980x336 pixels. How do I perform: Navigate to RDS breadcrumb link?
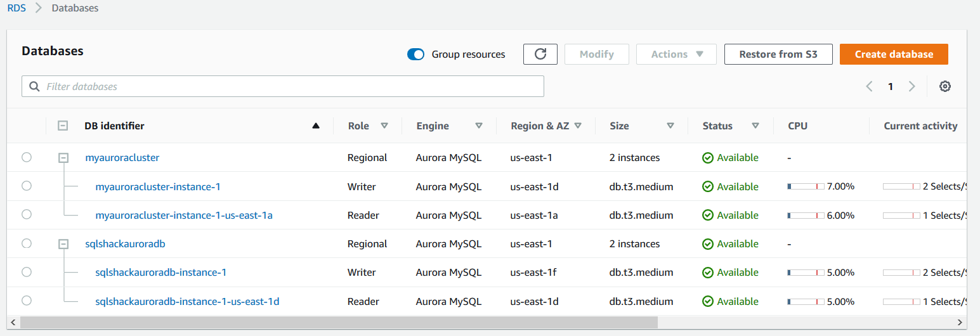tap(16, 8)
